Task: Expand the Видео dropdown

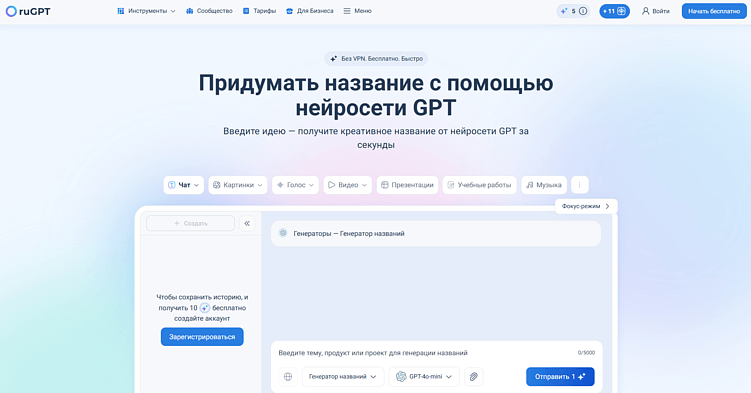Action: click(348, 185)
